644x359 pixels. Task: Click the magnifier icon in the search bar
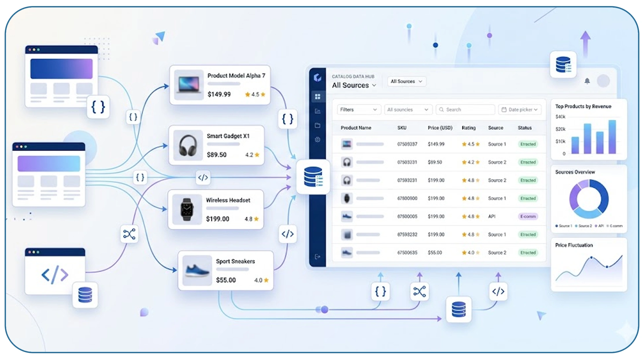pos(442,109)
